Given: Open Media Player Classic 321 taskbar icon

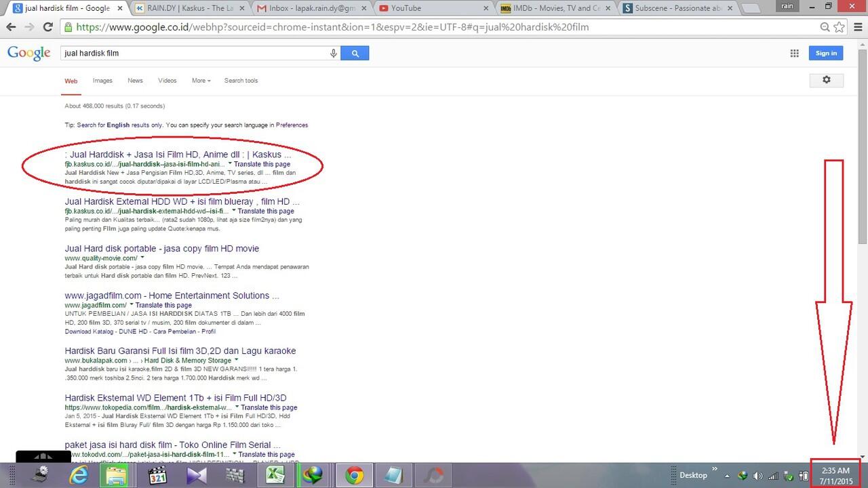Looking at the screenshot, I should (157, 476).
